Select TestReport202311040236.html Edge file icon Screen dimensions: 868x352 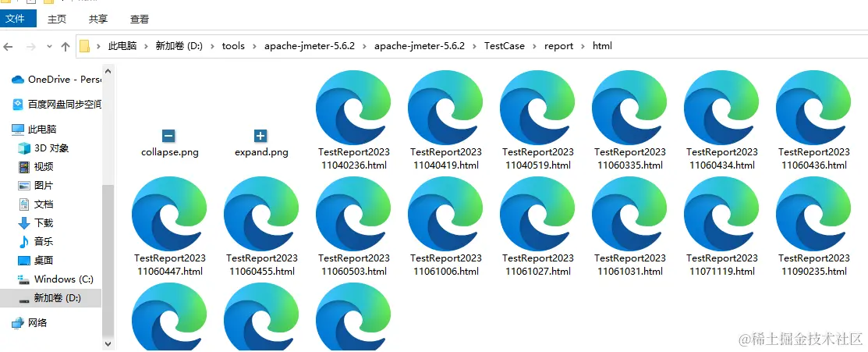pos(354,108)
